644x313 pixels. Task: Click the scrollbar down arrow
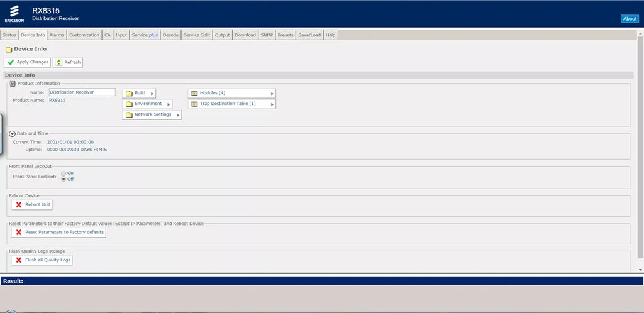pyautogui.click(x=640, y=270)
